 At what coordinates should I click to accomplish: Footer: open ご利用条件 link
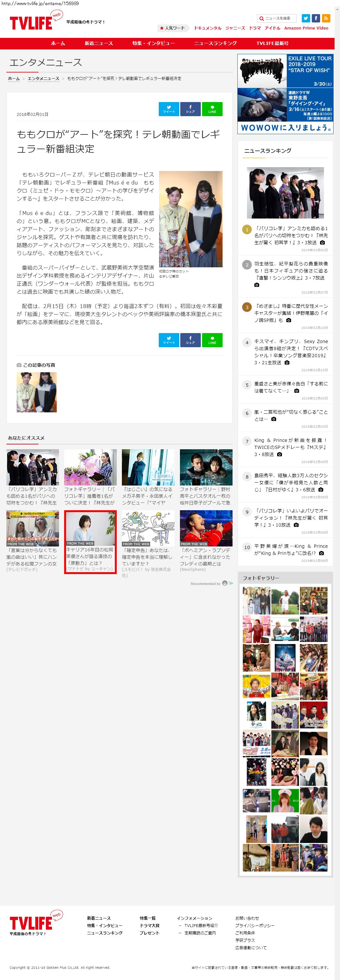[x=245, y=933]
